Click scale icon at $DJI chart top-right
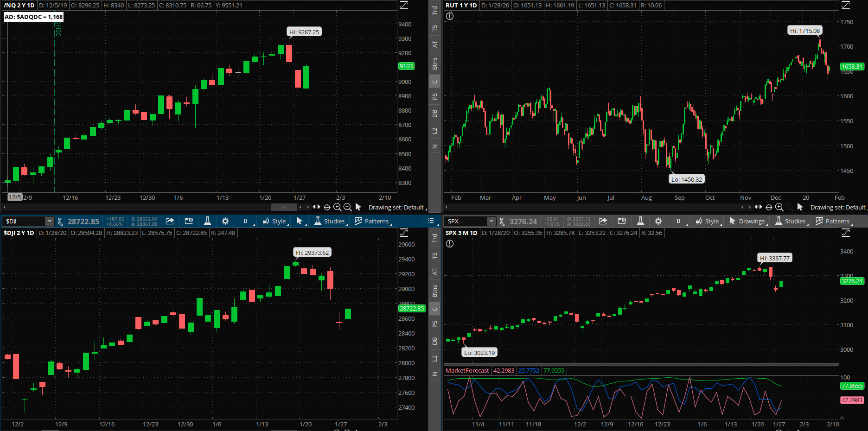 click(404, 233)
